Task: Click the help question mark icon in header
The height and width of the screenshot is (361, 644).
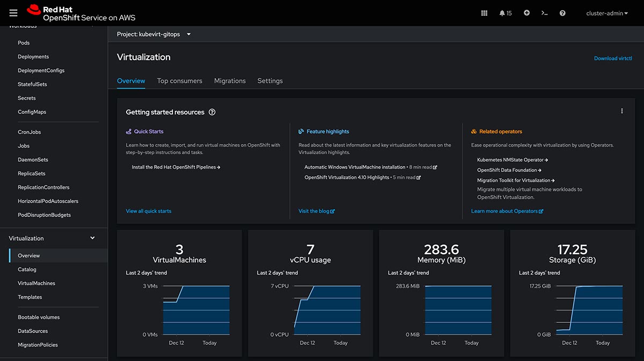Action: [562, 13]
